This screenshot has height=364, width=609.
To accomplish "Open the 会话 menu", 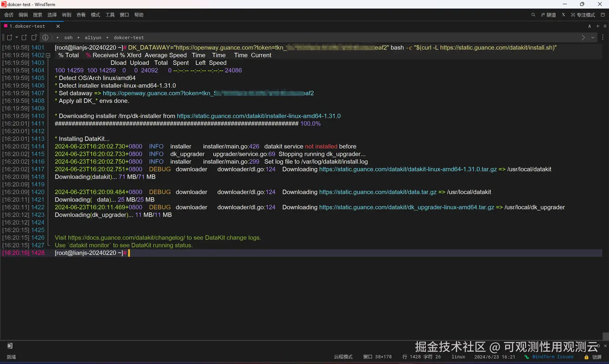I will tap(9, 15).
